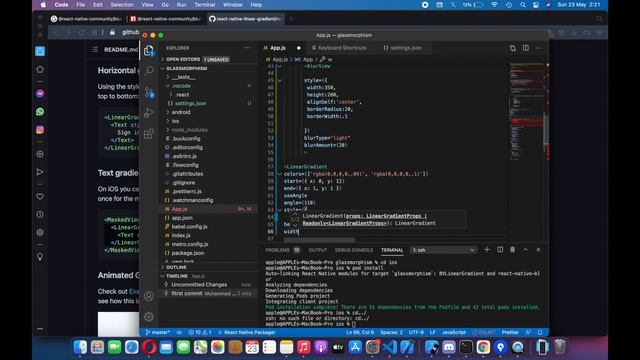Expand the Outline section
Viewport: 640px width, 360px height.
[x=176, y=267]
